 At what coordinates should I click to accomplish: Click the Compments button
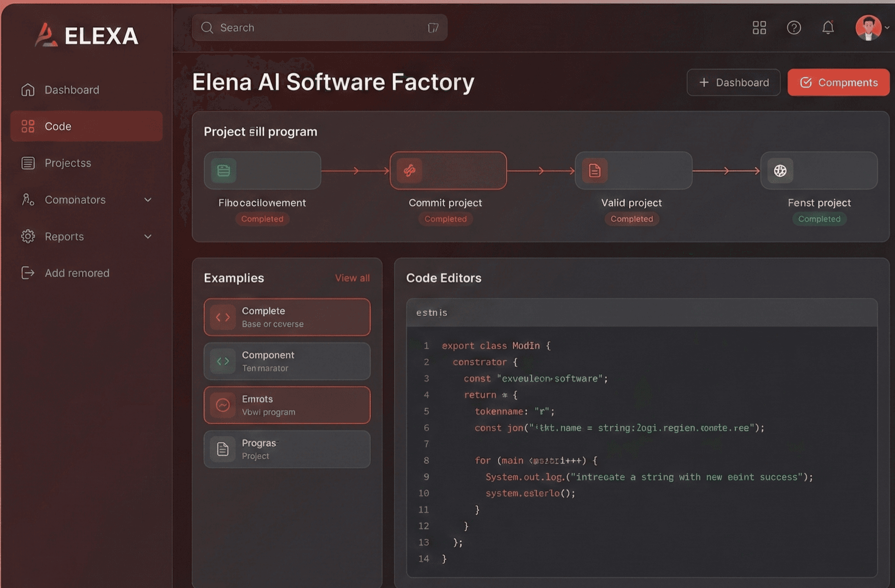[838, 82]
